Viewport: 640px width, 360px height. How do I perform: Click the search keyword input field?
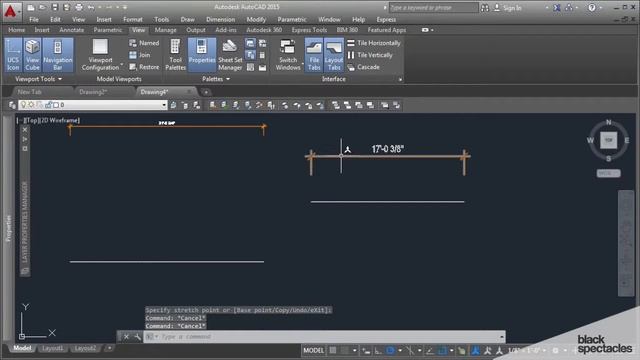433,7
